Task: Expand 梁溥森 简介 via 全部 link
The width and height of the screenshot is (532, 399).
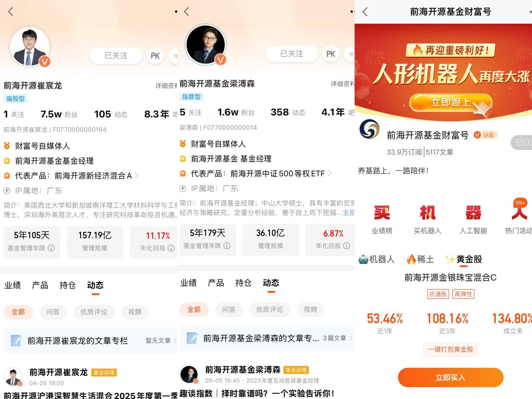Action: [x=348, y=213]
